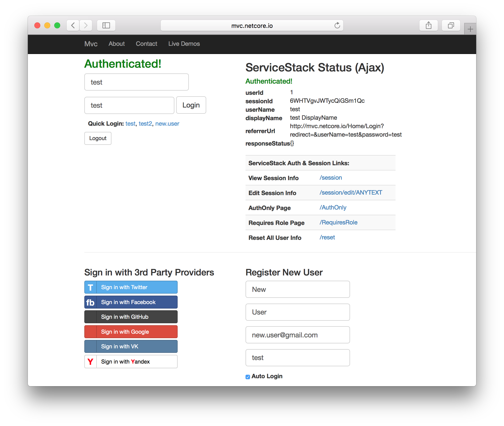Open the About menu item
The height and width of the screenshot is (426, 504).
pos(116,44)
